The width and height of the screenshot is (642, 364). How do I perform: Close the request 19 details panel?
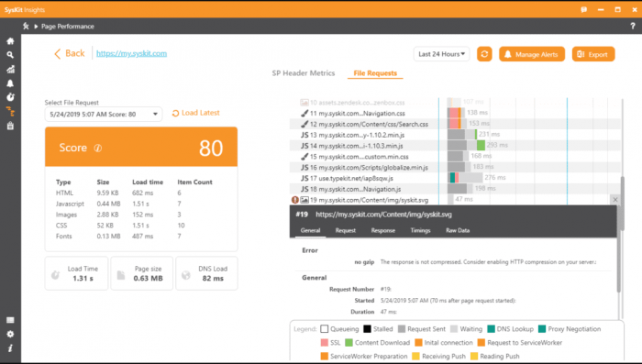(615, 200)
